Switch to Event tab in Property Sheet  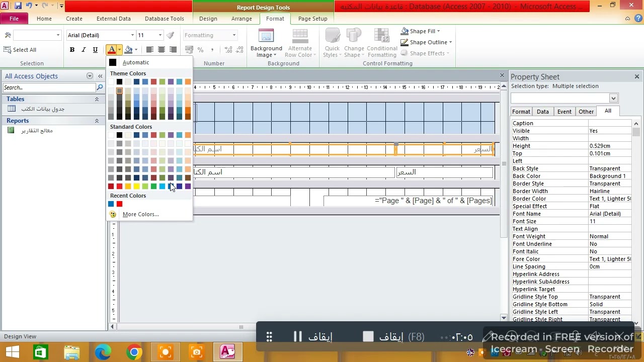click(x=564, y=112)
